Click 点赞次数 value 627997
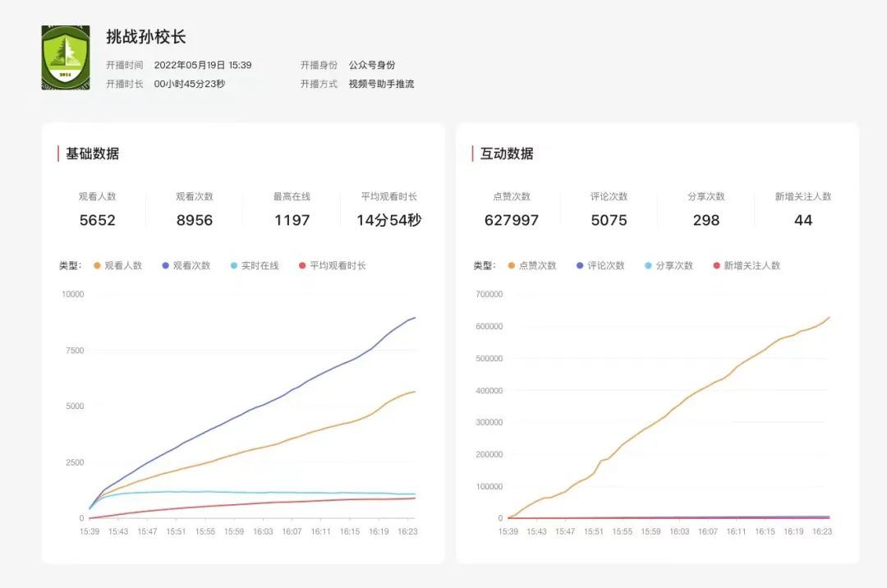This screenshot has width=887, height=588. (512, 220)
